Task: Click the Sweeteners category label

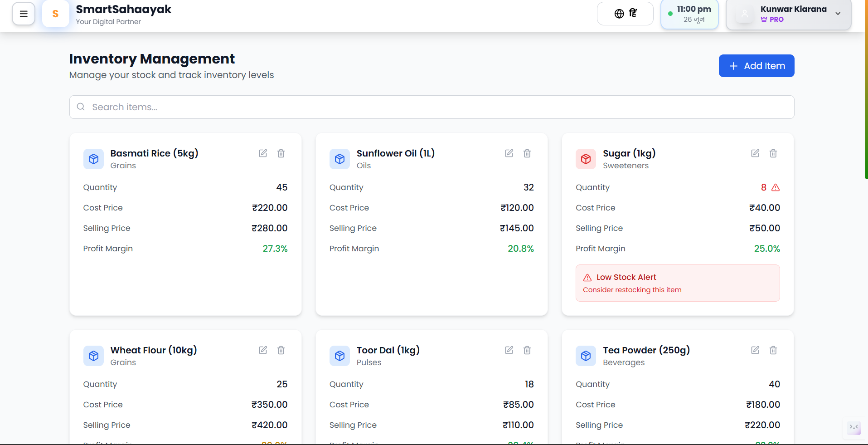Action: click(626, 166)
